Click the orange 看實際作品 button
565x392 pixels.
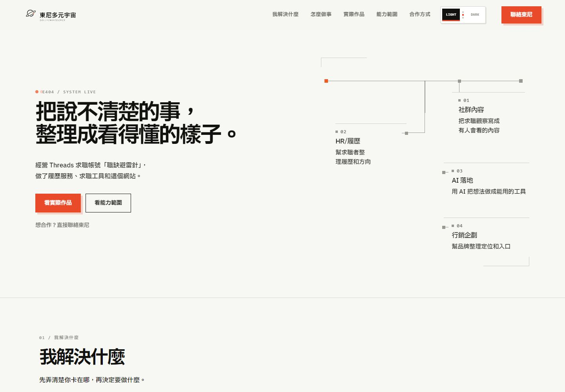58,203
